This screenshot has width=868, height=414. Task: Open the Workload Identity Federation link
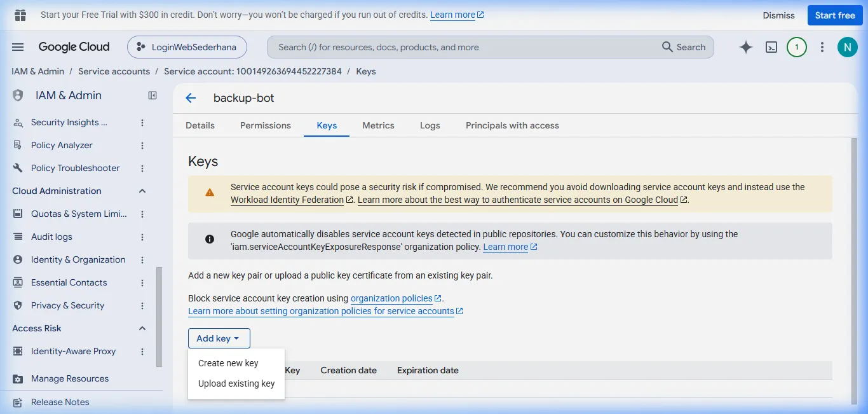click(x=292, y=200)
